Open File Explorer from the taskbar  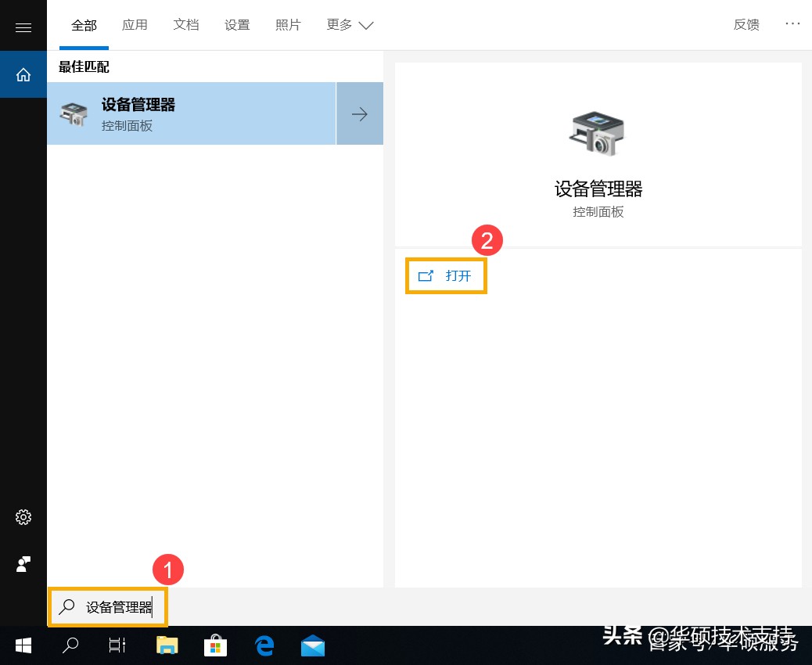click(167, 645)
